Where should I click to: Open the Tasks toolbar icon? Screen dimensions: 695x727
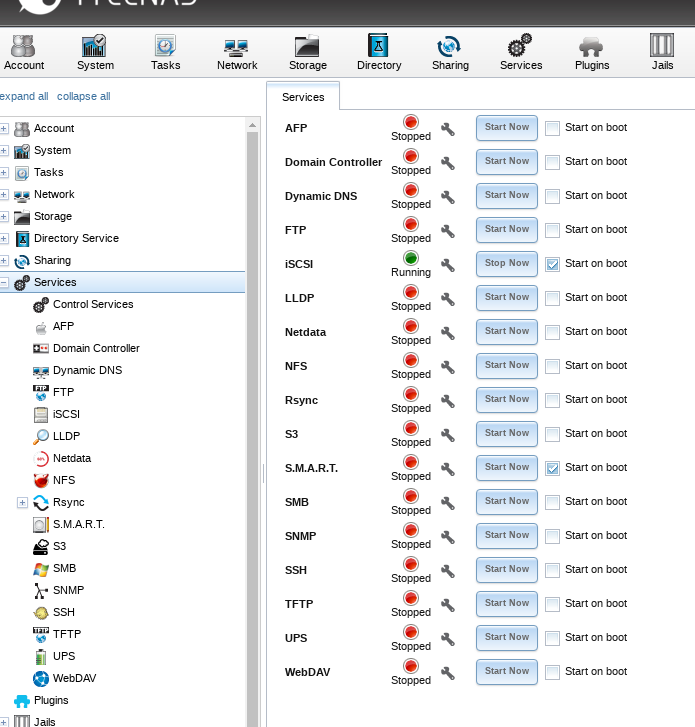[166, 52]
